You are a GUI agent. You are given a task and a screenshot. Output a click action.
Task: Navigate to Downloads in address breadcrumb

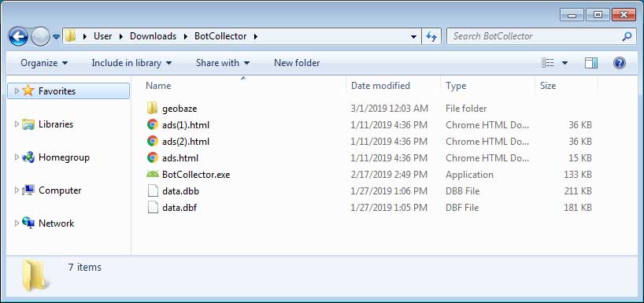click(x=153, y=36)
